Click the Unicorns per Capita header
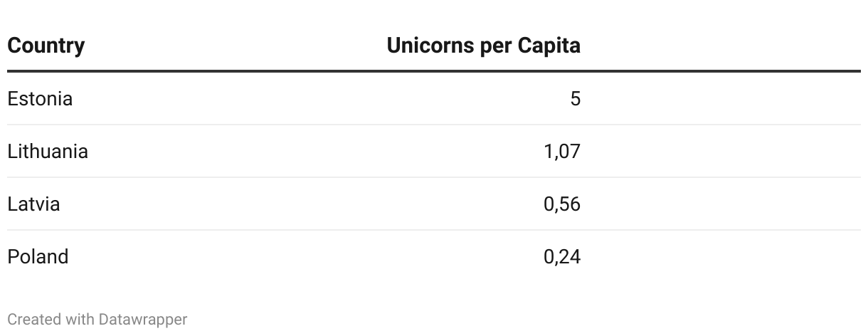 pyautogui.click(x=483, y=46)
